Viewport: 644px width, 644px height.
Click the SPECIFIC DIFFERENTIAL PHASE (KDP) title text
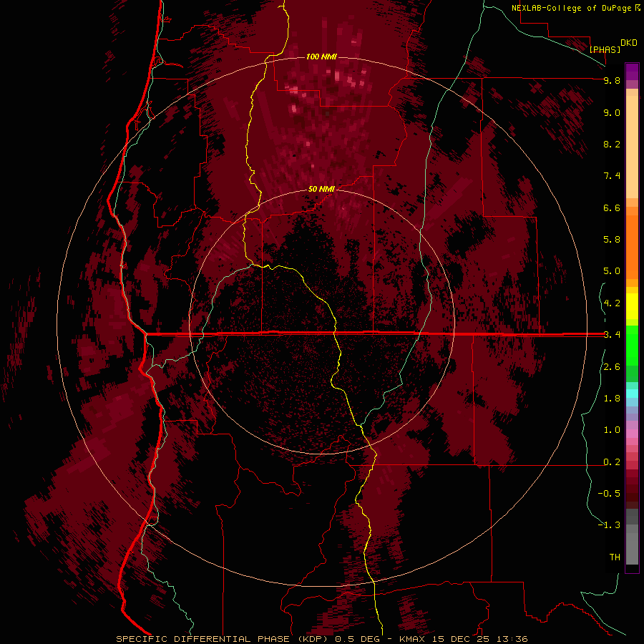pyautogui.click(x=223, y=639)
